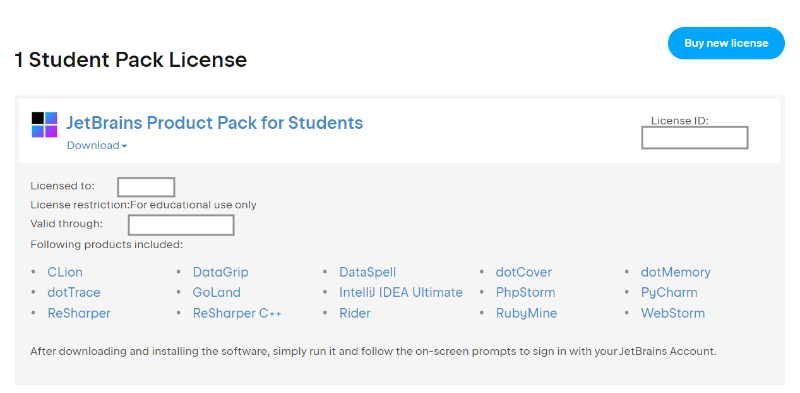800x393 pixels.
Task: Click the Buy new license button
Action: [726, 43]
